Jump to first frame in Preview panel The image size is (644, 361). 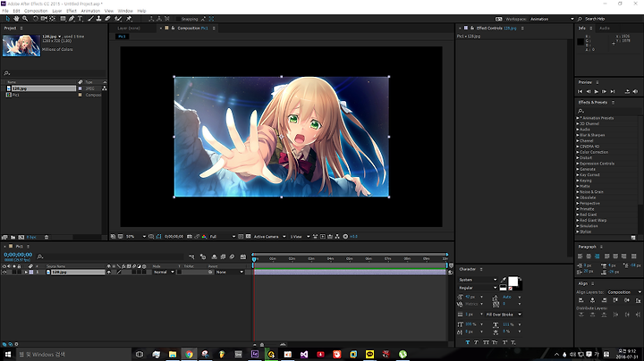580,91
